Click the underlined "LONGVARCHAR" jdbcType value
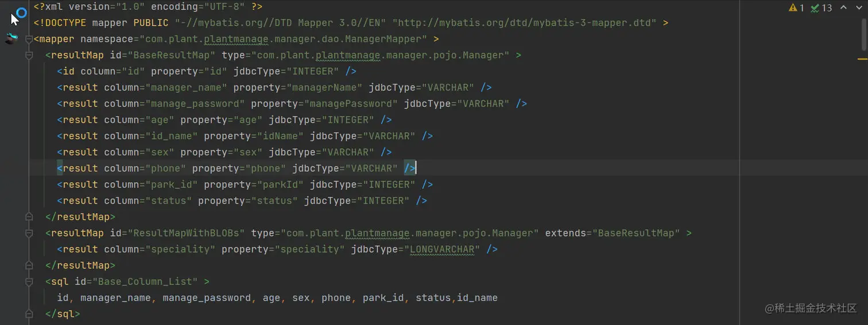This screenshot has height=325, width=868. 442,249
